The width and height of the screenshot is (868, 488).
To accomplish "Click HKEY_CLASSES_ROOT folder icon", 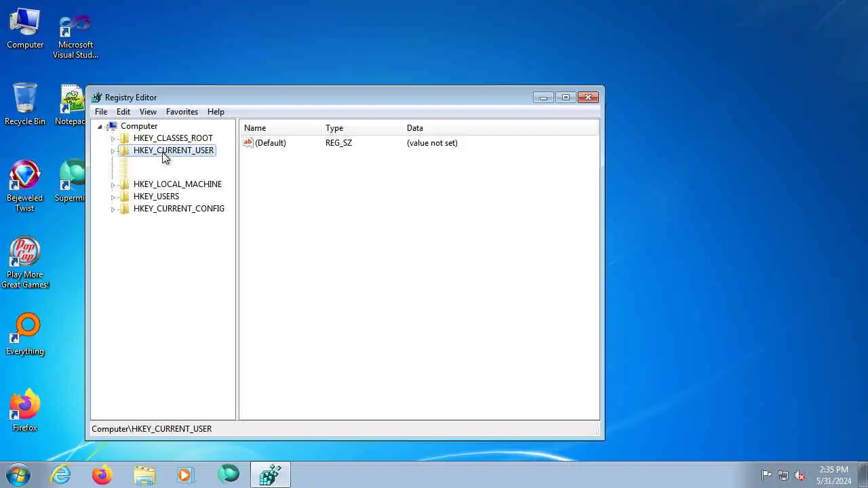I will [124, 138].
